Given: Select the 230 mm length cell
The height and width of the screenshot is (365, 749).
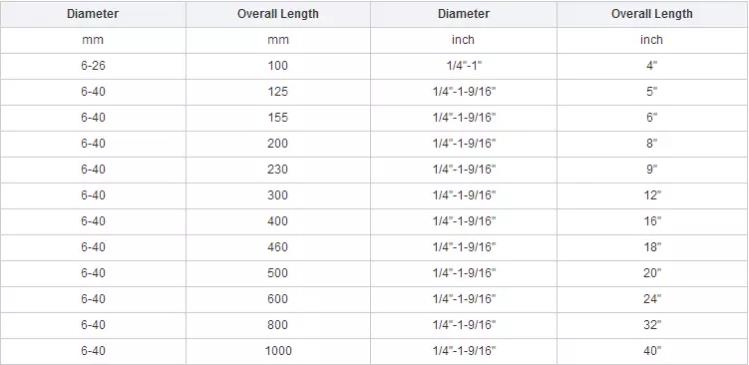Looking at the screenshot, I should point(278,169).
